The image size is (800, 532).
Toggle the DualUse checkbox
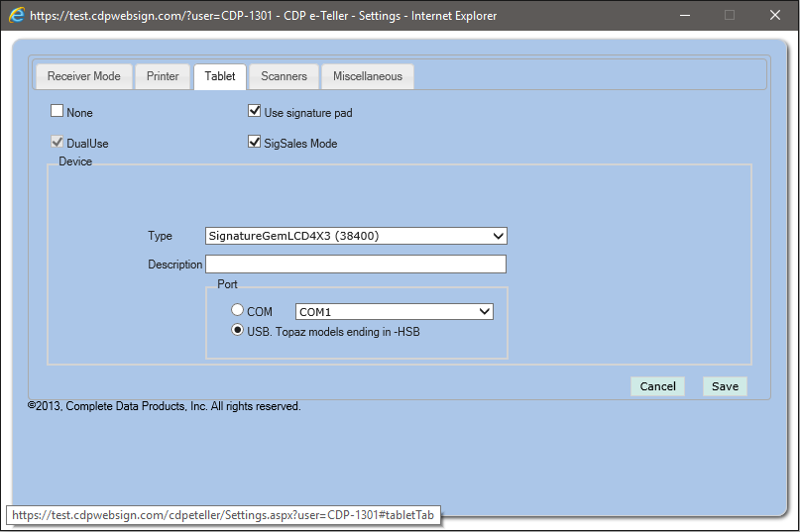click(57, 143)
